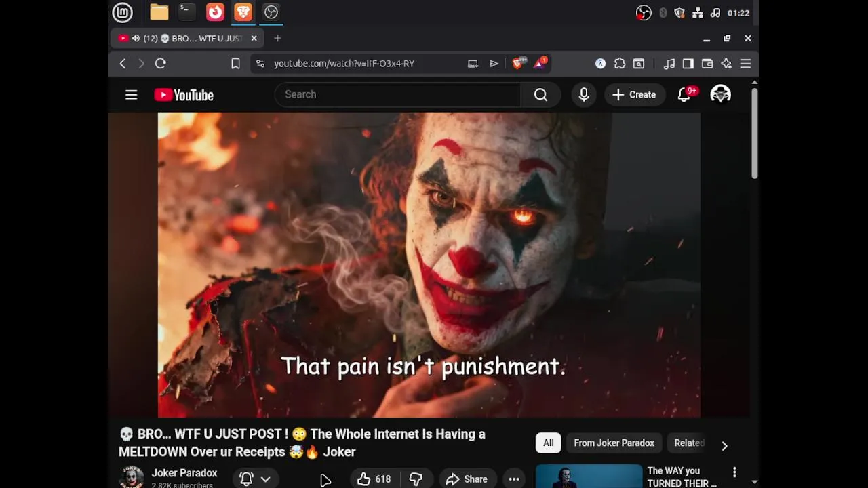Switch to the Brave browser taskbar icon
This screenshot has height=488, width=868.
tap(243, 12)
